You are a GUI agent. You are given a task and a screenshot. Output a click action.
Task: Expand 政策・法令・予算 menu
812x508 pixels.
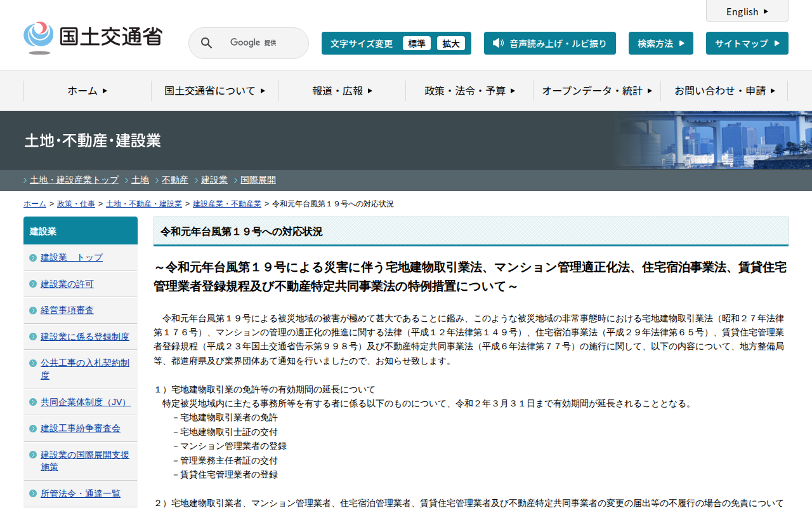tap(469, 91)
